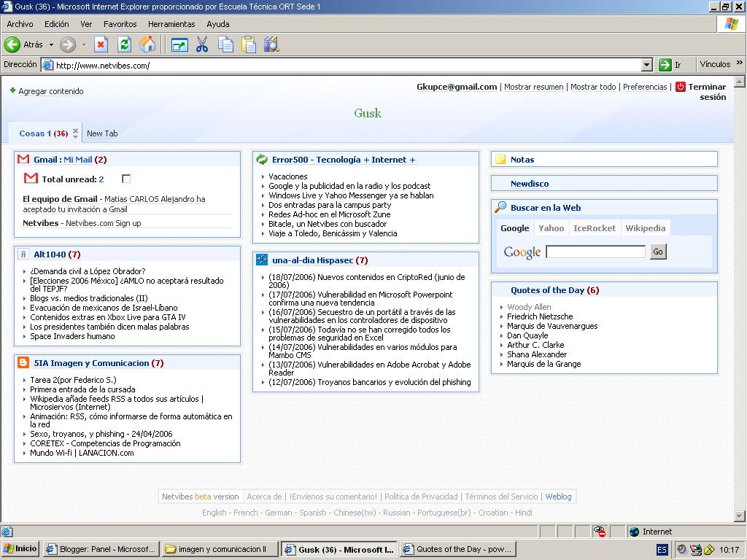Screen dimensions: 747x560
Task: Go to the Home page icon
Action: point(147,44)
